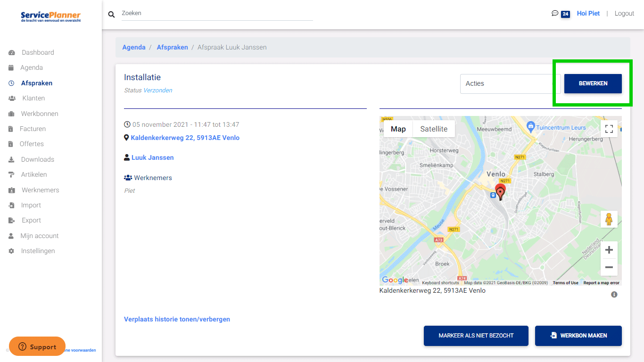644x362 pixels.
Task: Open Werkbonnen in the sidebar
Action: (40, 114)
